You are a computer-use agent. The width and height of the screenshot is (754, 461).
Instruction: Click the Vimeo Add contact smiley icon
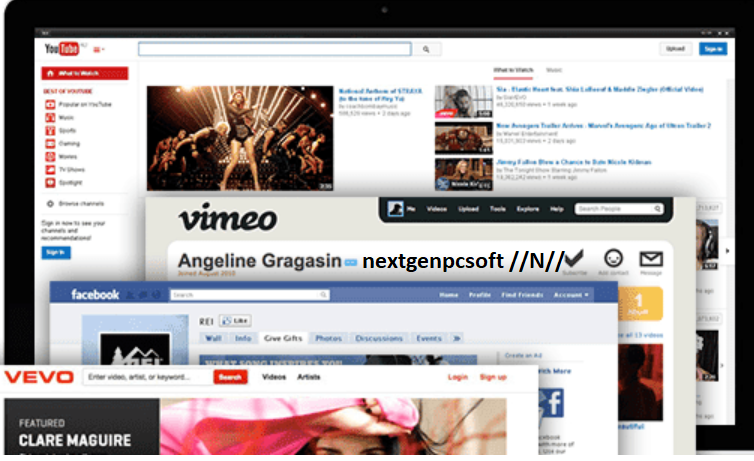coord(614,258)
